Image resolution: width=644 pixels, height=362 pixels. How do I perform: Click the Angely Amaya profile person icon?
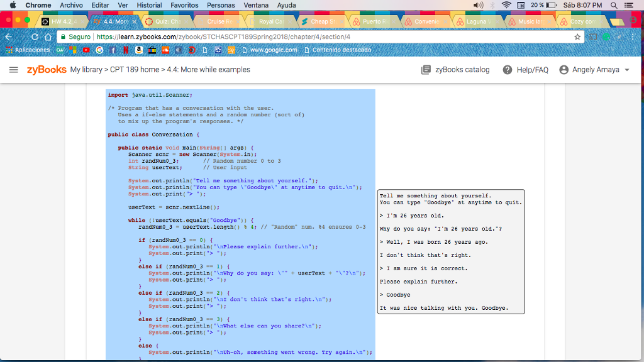point(563,70)
